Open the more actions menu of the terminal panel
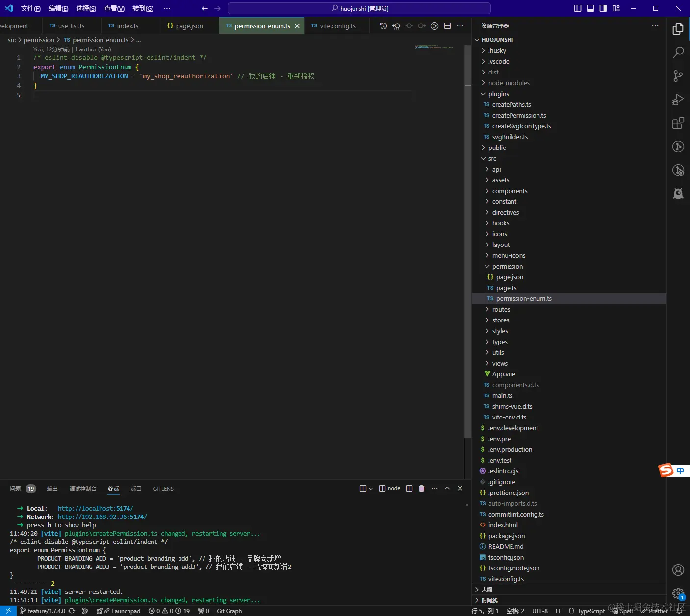Viewport: 690px width, 616px height. coord(434,488)
